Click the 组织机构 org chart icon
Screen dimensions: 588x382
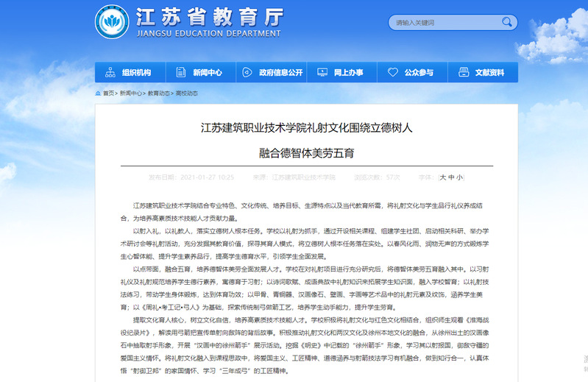point(110,73)
